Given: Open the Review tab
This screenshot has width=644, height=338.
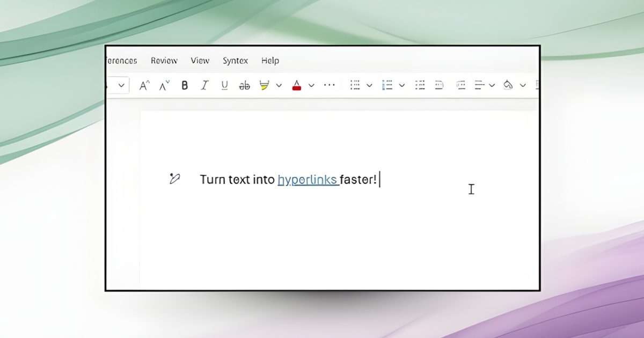Looking at the screenshot, I should (164, 61).
